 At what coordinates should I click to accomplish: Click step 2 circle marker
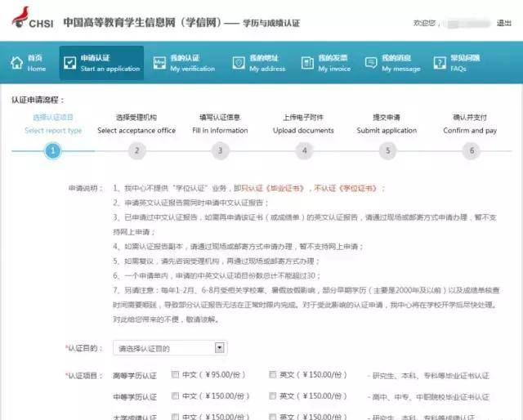136,151
